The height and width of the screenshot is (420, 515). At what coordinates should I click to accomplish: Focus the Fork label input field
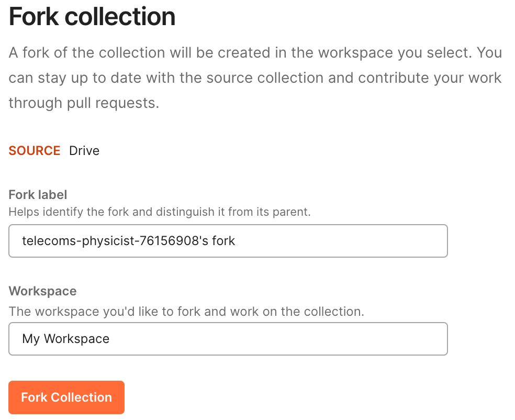228,241
